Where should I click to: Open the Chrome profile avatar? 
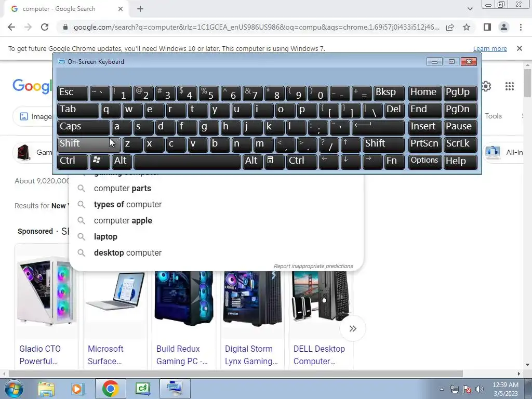point(504,27)
